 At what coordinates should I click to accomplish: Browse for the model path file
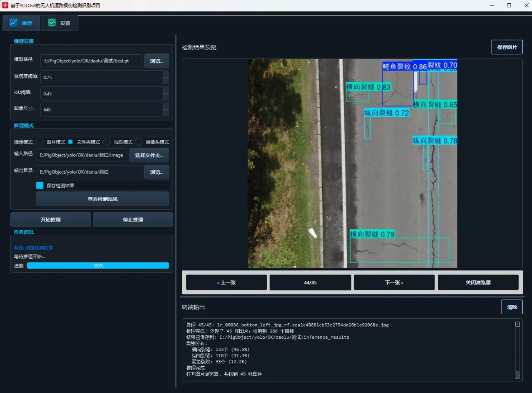point(157,61)
